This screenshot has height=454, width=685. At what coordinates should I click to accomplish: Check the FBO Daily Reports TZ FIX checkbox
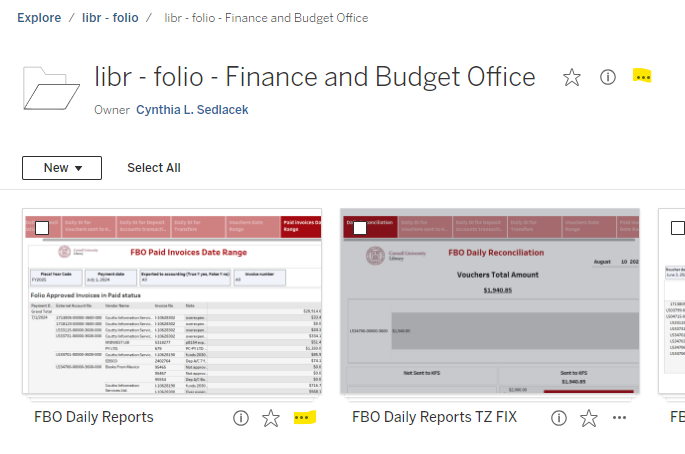(360, 228)
